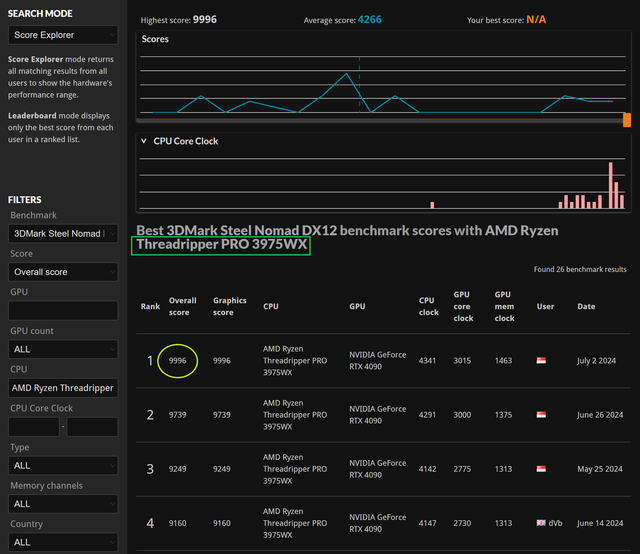Open the rank 1 overall score 9996

coord(178,360)
